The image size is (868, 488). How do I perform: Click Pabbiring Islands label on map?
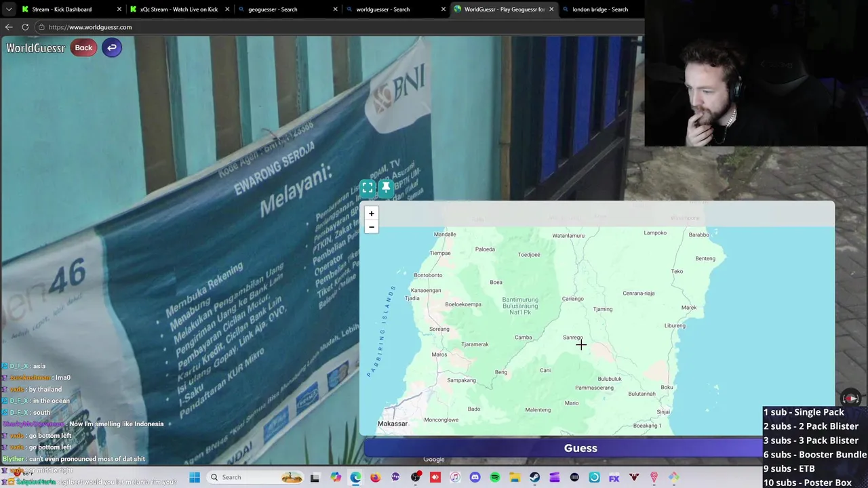click(382, 331)
